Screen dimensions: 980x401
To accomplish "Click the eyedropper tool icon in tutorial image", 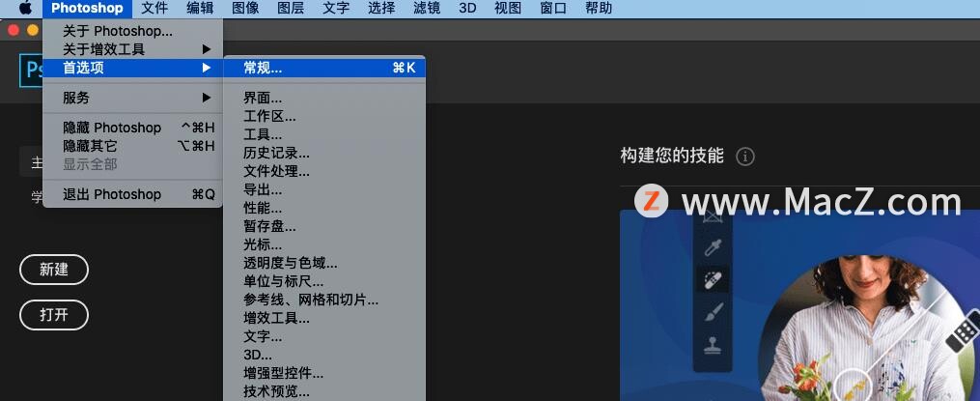I will [x=713, y=247].
